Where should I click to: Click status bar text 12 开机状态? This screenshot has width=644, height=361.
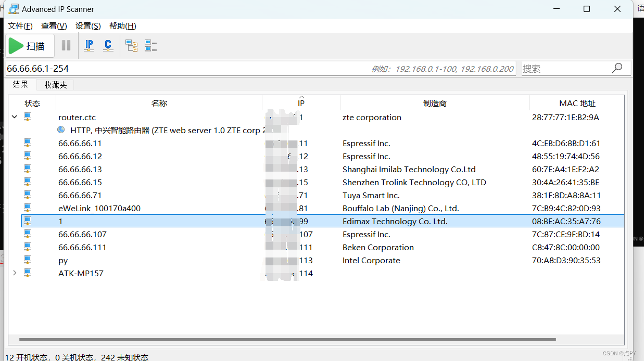tap(26, 357)
